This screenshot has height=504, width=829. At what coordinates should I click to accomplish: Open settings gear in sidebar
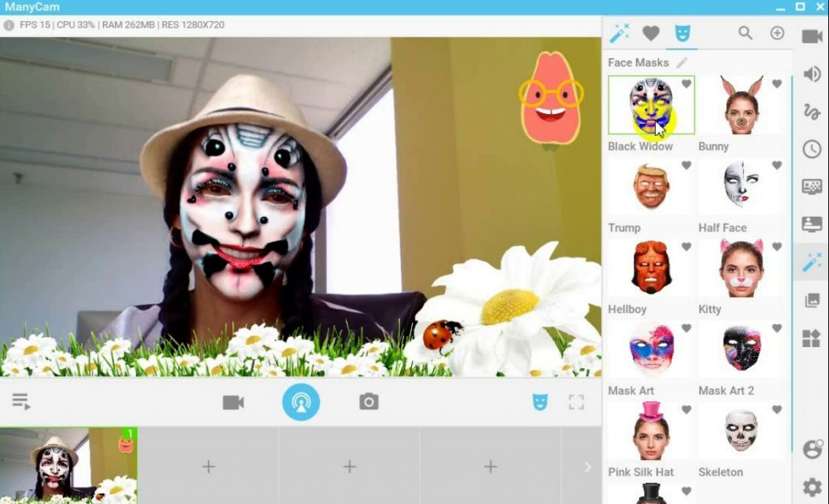[811, 487]
